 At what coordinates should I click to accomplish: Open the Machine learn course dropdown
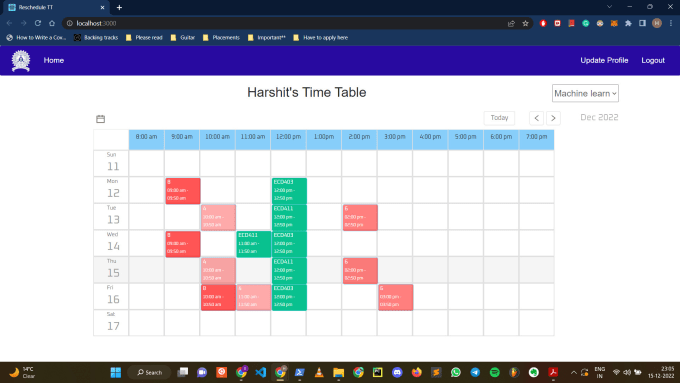click(x=585, y=93)
